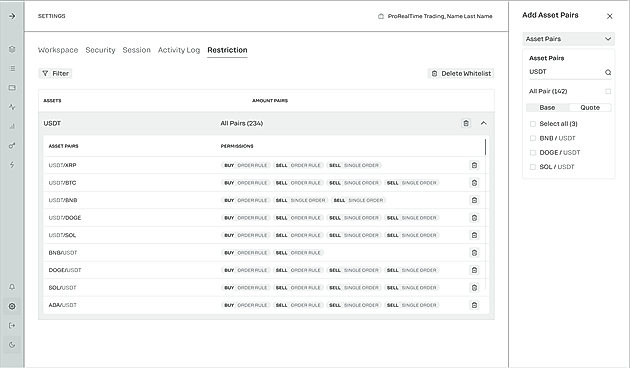Open notifications bell icon in sidebar
The image size is (630, 368).
pyautogui.click(x=12, y=287)
